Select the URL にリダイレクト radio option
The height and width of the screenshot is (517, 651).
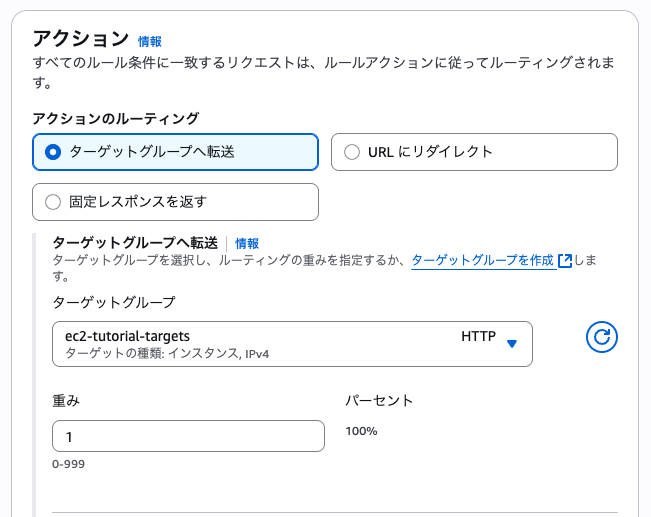pos(351,152)
